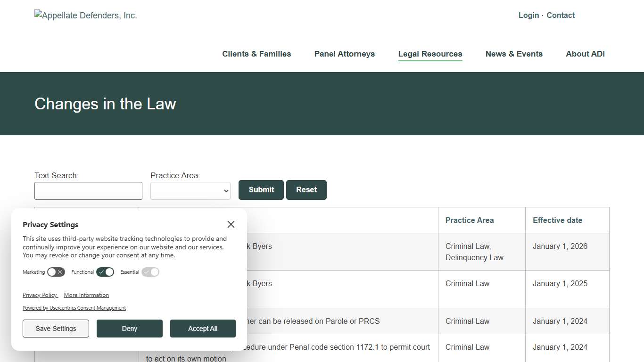644x362 pixels.
Task: Click the More Information link
Action: point(86,295)
